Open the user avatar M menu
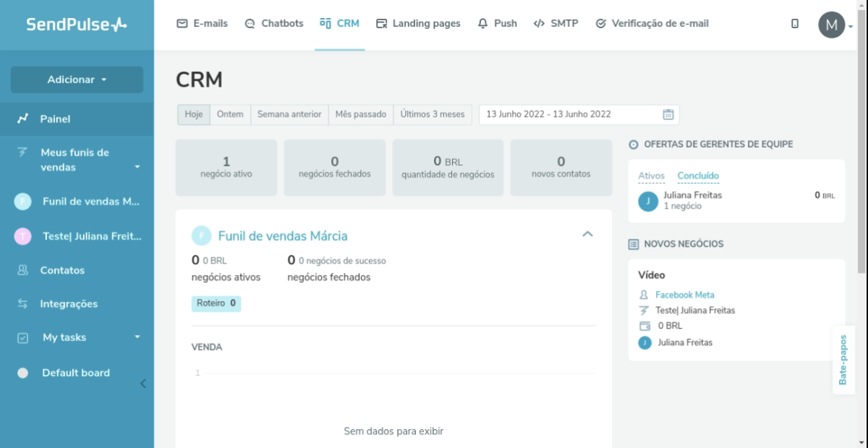Image resolution: width=868 pixels, height=448 pixels. pyautogui.click(x=832, y=25)
